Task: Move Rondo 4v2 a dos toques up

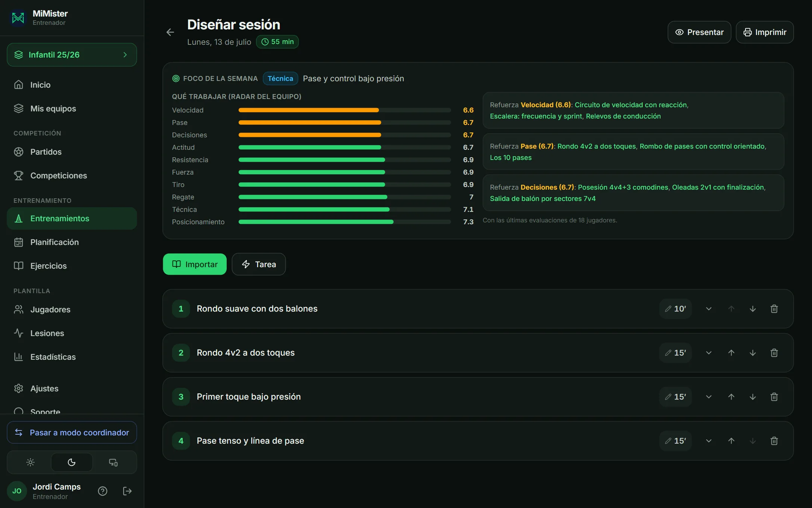Action: coord(731,353)
